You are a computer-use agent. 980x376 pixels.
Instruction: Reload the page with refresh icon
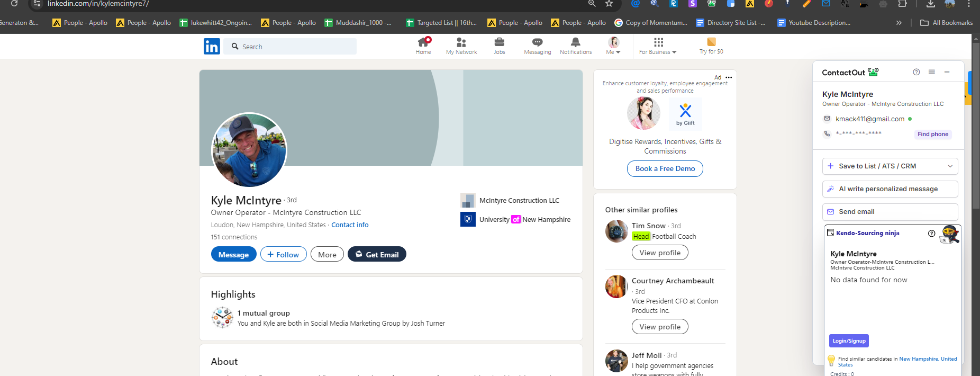pyautogui.click(x=14, y=4)
